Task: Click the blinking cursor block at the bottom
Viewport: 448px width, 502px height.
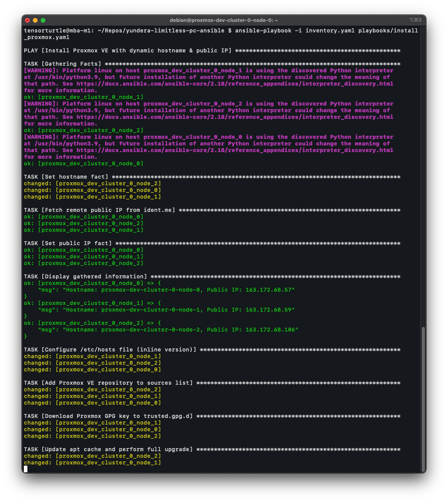Action: tap(26, 469)
